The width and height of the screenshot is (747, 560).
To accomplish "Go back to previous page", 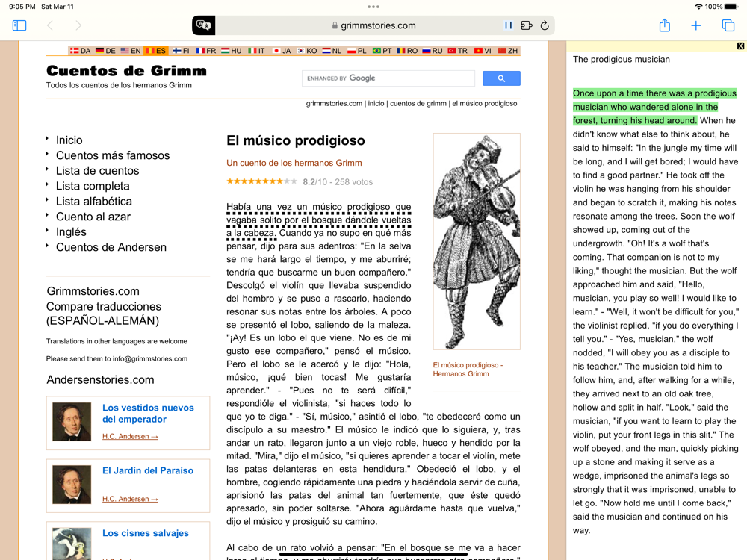I will pos(49,25).
